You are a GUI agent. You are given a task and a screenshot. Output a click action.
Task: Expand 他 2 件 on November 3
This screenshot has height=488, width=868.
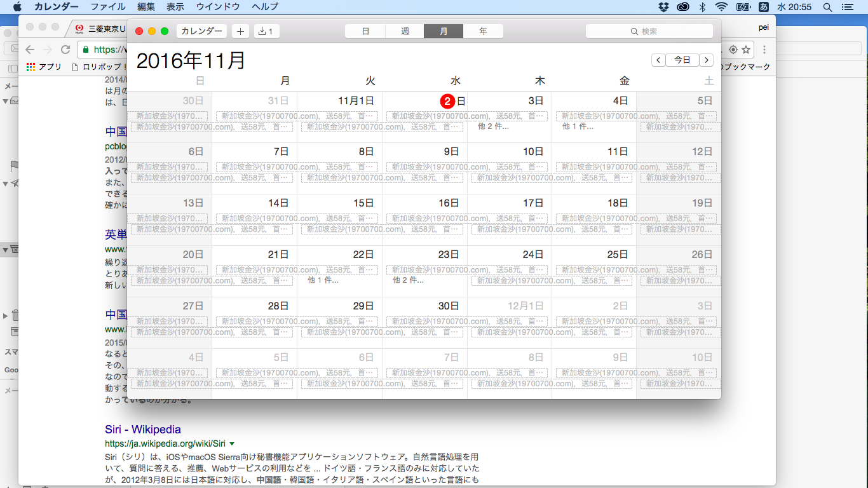click(493, 126)
